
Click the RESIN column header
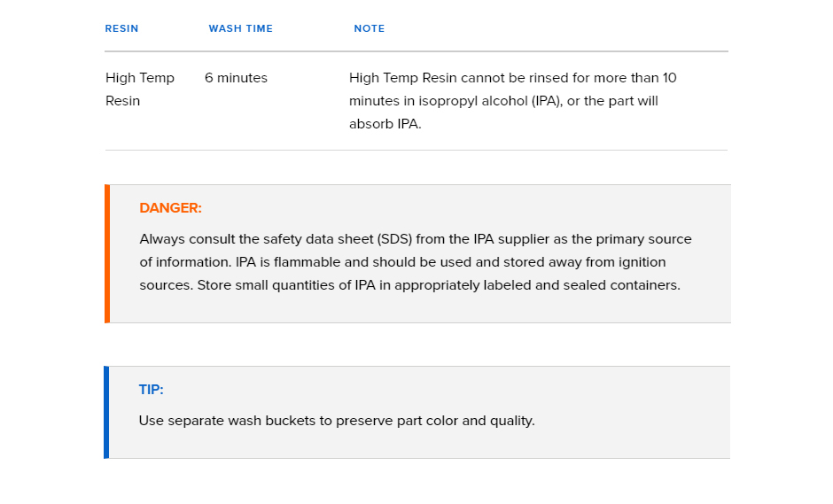[121, 28]
